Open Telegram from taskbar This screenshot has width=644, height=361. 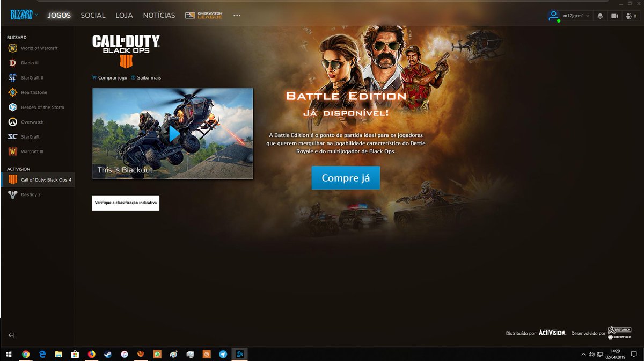pyautogui.click(x=223, y=354)
